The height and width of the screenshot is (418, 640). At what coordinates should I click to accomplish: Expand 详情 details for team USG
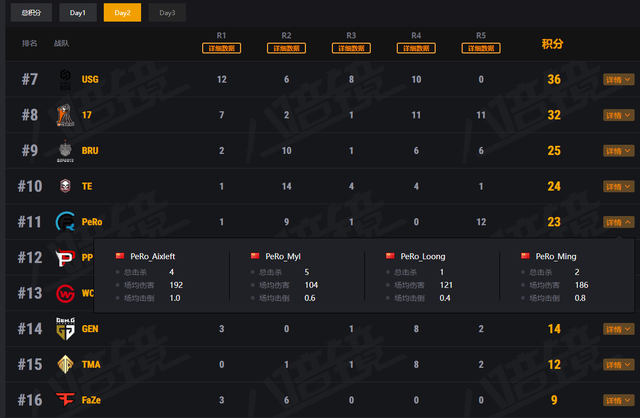617,80
